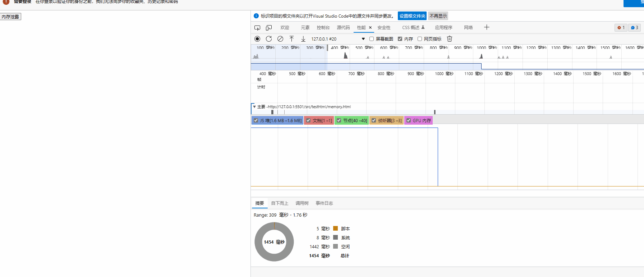Close the 性能 tab with its x
The image size is (644, 277).
[370, 28]
